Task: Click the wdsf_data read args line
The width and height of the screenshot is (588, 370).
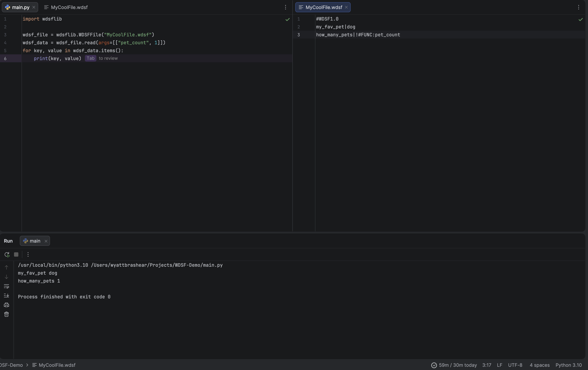Action: click(x=94, y=42)
